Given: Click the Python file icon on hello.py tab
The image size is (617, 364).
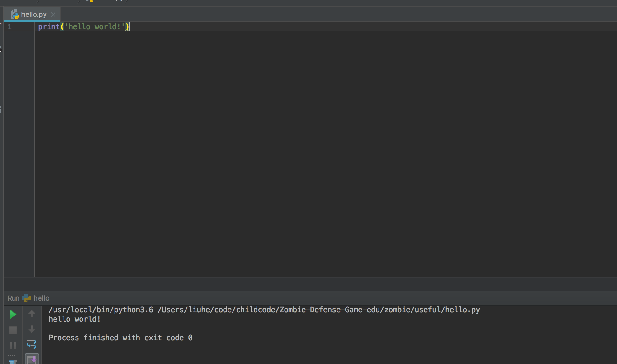Looking at the screenshot, I should [15, 14].
